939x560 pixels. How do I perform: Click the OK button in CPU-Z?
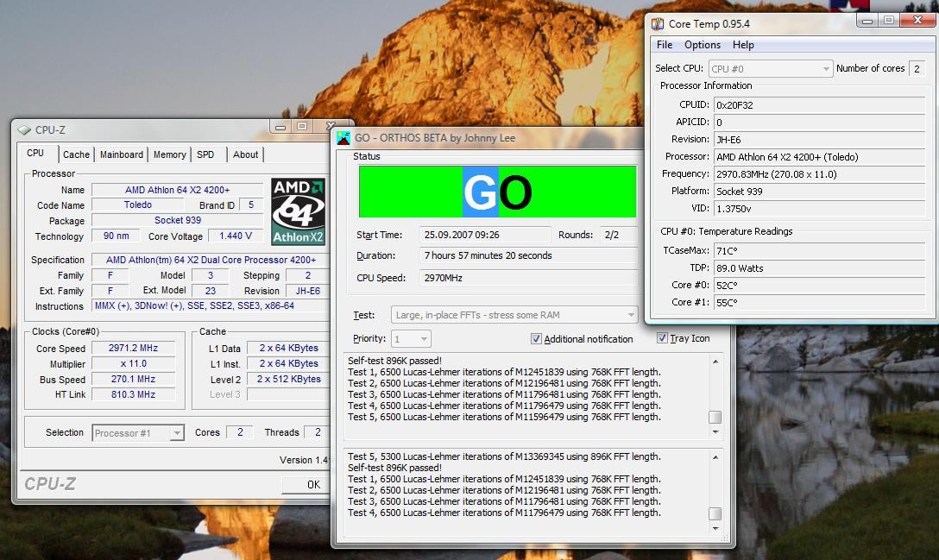coord(306,485)
